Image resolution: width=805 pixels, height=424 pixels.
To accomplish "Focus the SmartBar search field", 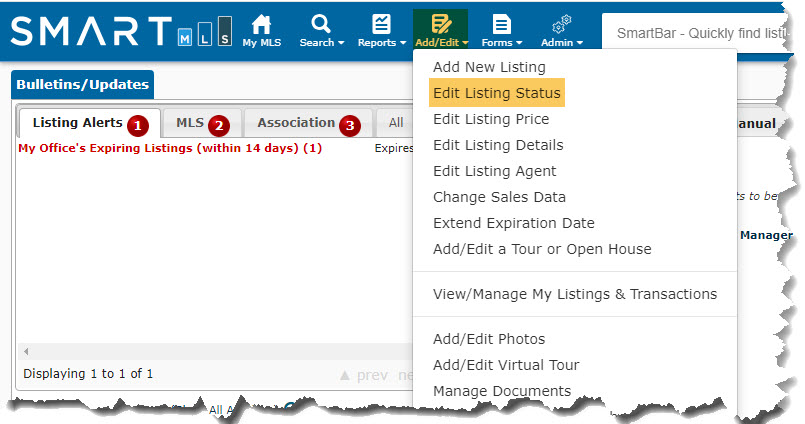I will 696,33.
